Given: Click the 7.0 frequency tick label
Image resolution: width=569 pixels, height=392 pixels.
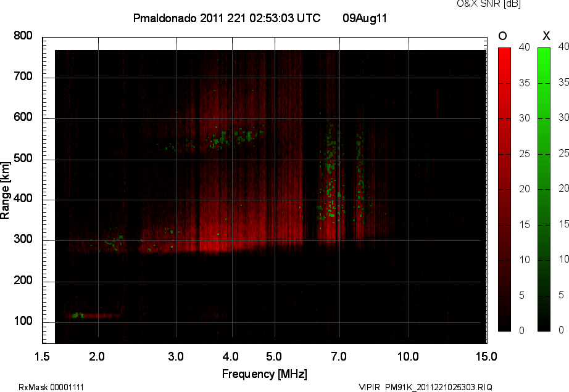Looking at the screenshot, I should (x=340, y=357).
